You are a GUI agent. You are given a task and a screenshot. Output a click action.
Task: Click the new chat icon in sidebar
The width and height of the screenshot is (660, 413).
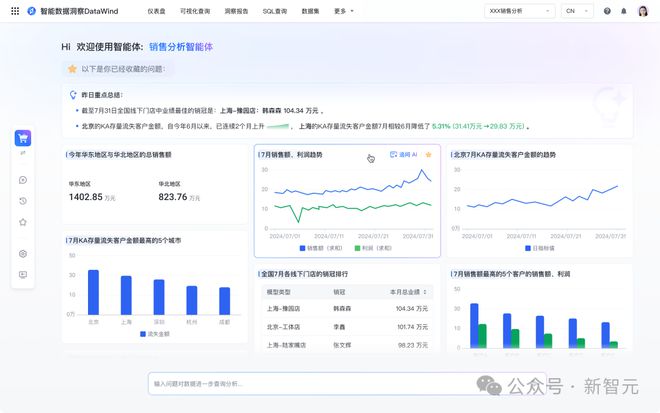[23, 180]
